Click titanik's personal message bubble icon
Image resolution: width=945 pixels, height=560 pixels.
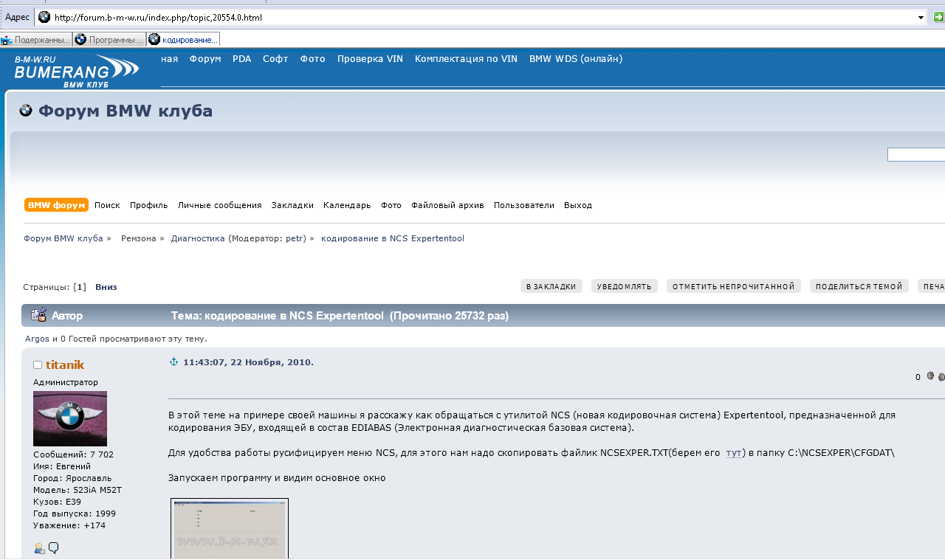click(53, 548)
